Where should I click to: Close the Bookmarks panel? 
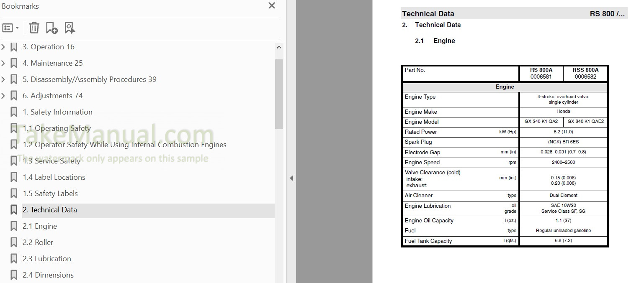pos(272,6)
